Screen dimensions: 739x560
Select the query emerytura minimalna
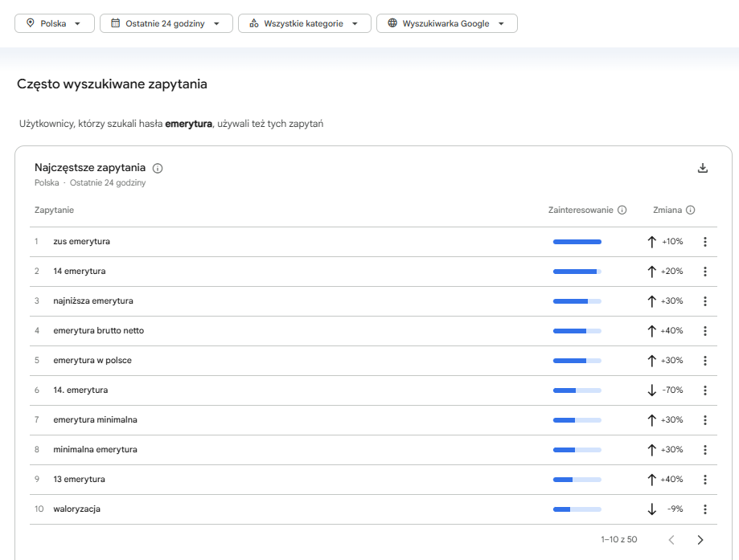point(95,419)
